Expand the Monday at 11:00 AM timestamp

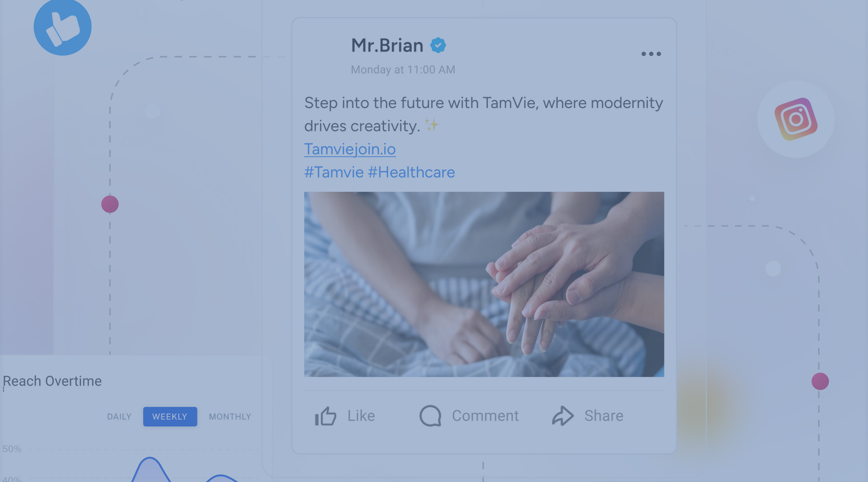(x=402, y=69)
